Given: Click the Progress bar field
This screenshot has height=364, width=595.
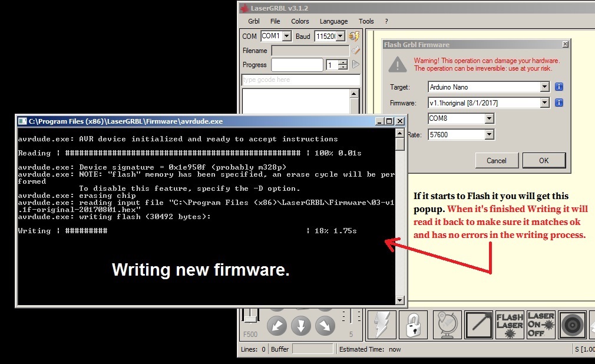Looking at the screenshot, I should [297, 65].
